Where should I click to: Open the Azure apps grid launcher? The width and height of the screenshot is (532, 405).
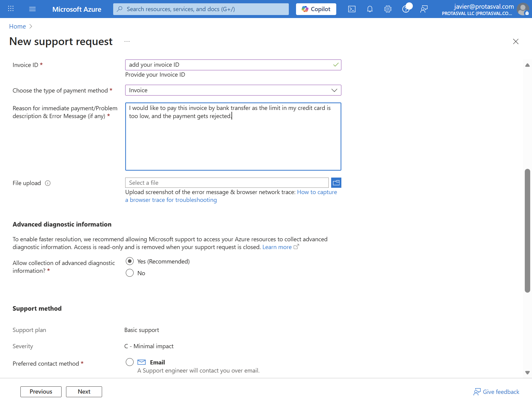(x=11, y=9)
